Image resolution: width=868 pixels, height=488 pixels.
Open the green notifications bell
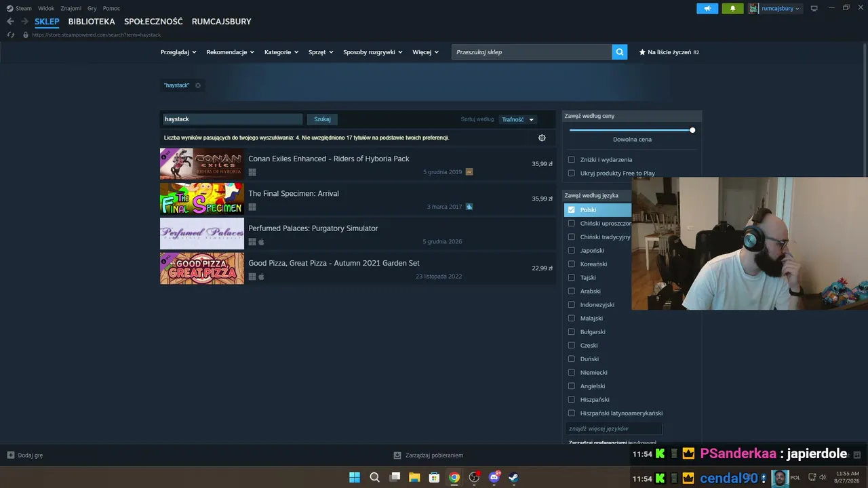click(732, 8)
